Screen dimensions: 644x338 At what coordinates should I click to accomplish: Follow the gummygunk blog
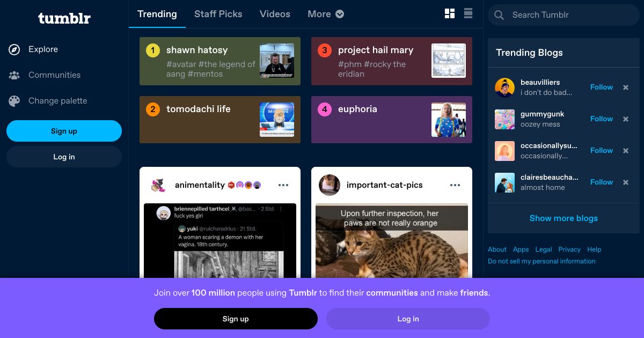pyautogui.click(x=602, y=119)
